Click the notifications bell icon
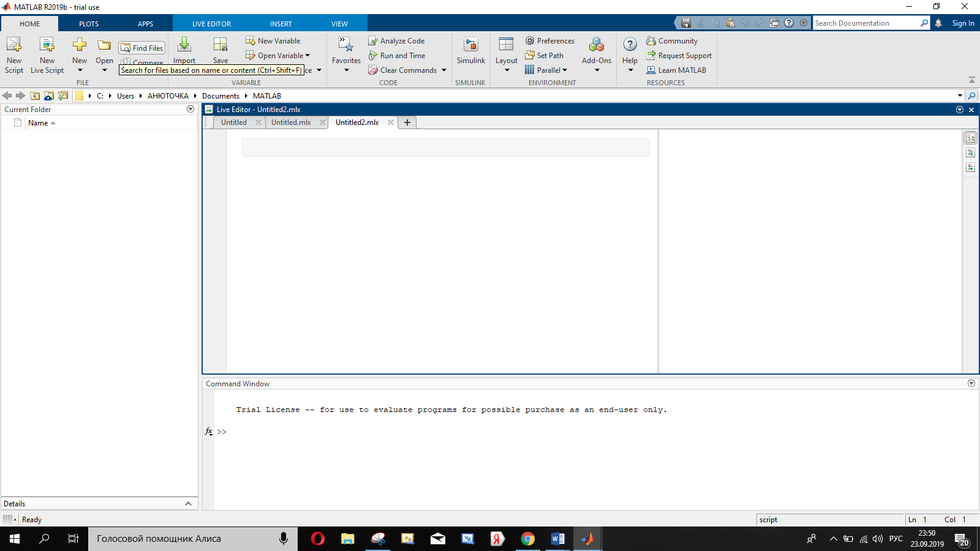Image resolution: width=980 pixels, height=551 pixels. [938, 23]
